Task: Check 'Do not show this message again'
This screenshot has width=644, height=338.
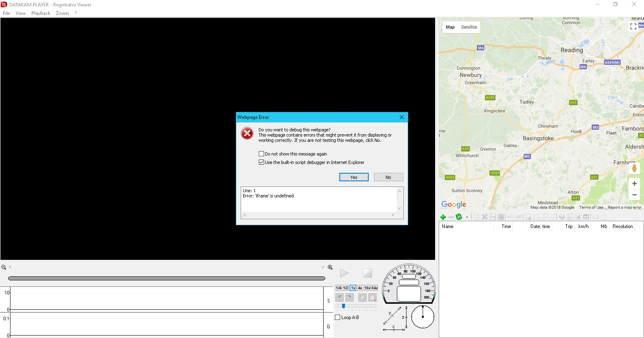Action: click(x=262, y=154)
